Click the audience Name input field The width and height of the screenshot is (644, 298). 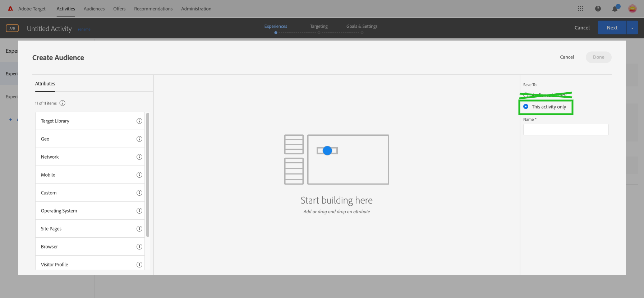[x=566, y=130]
